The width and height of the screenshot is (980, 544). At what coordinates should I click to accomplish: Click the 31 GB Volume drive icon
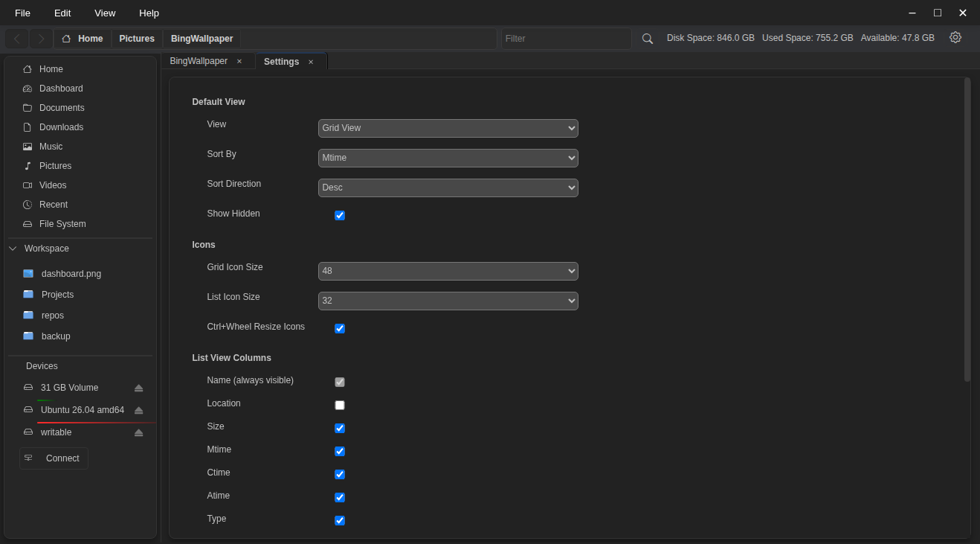click(28, 388)
